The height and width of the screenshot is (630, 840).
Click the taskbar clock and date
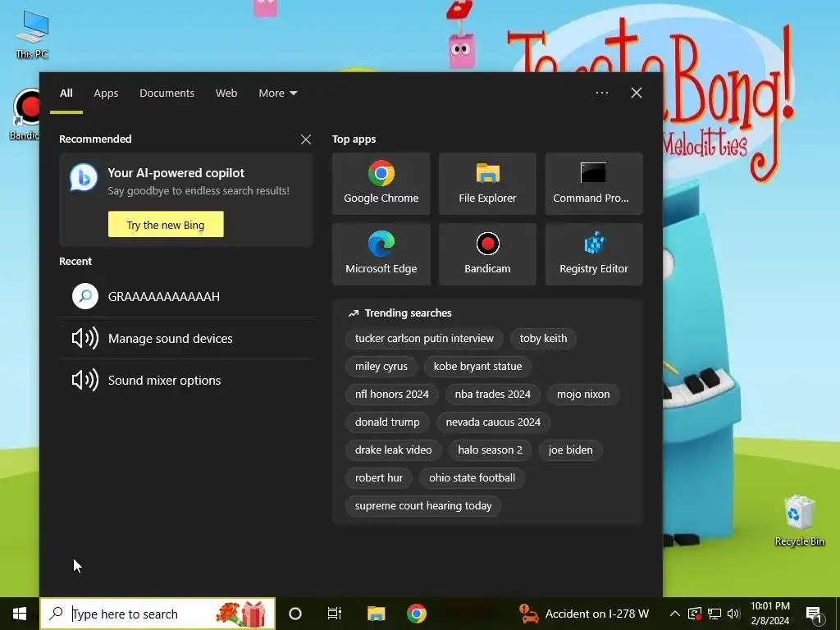[x=769, y=614]
